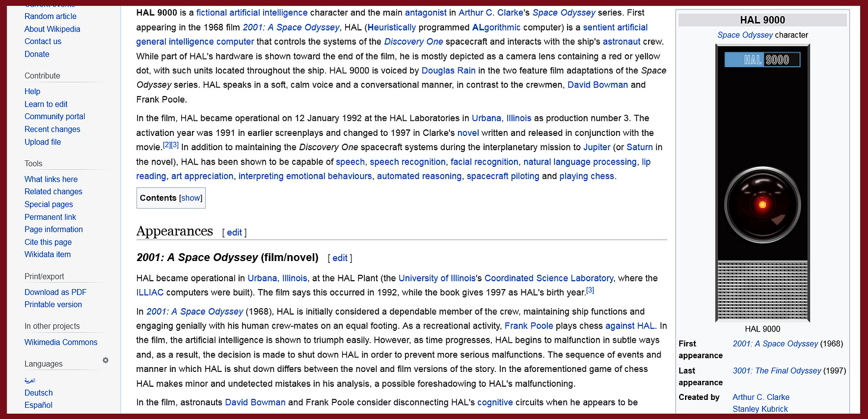Open art appreciation link
The height and width of the screenshot is (419, 868).
tap(202, 176)
